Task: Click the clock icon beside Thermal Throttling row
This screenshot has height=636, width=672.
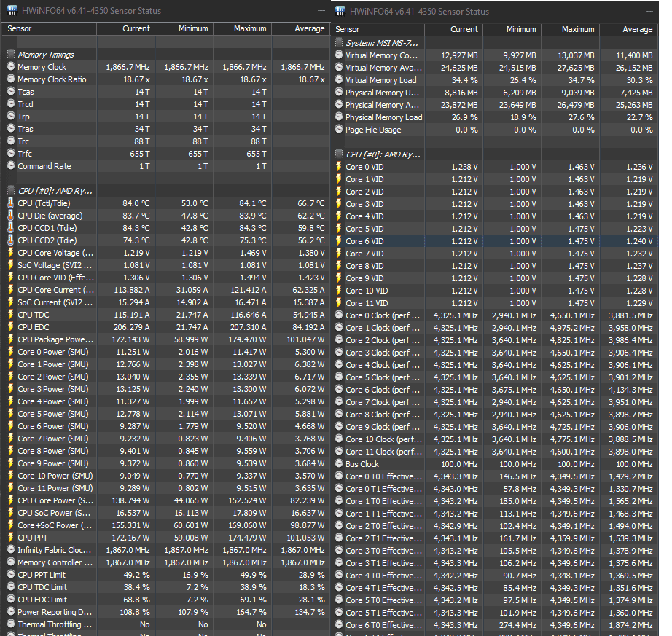Action: click(x=11, y=624)
